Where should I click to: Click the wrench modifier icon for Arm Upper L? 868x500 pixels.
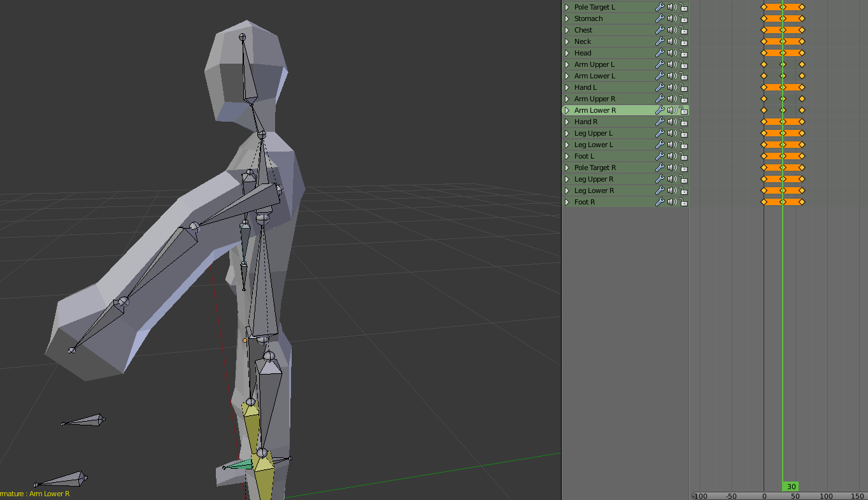tap(660, 64)
